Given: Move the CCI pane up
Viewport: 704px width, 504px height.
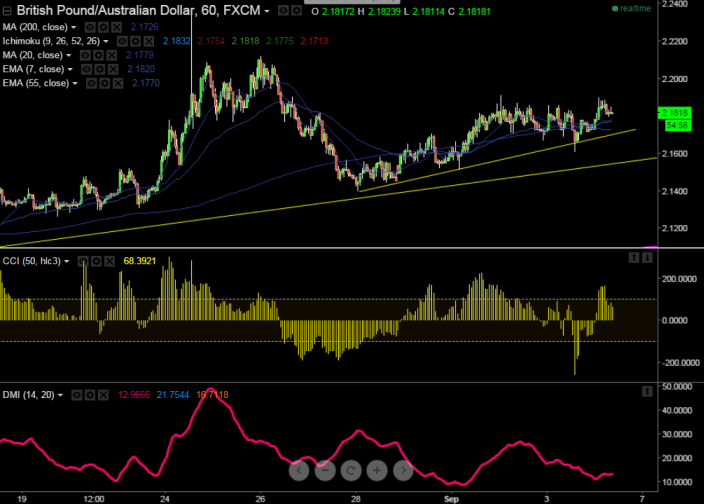Looking at the screenshot, I should tap(633, 259).
